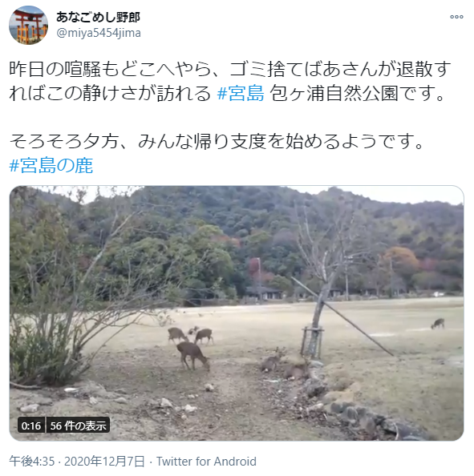Click the tweet body text paragraph
This screenshot has height=476, width=474.
[x=230, y=81]
